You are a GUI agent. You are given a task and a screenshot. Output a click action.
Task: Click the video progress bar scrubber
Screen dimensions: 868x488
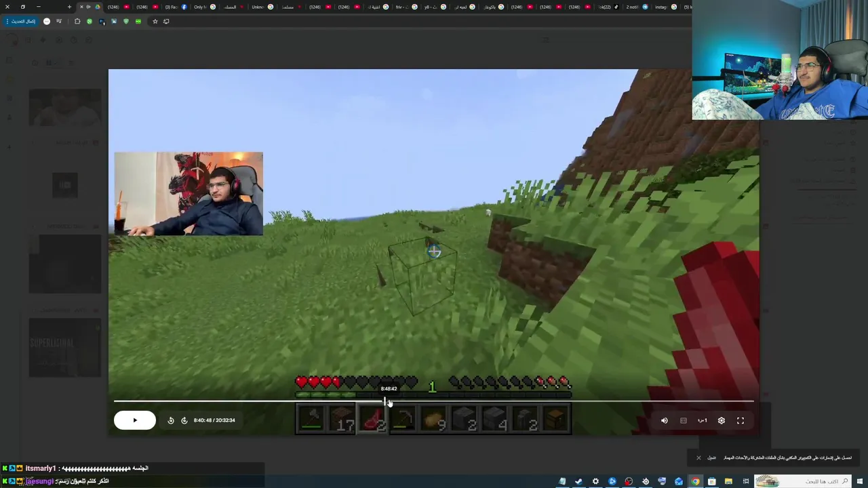point(386,401)
